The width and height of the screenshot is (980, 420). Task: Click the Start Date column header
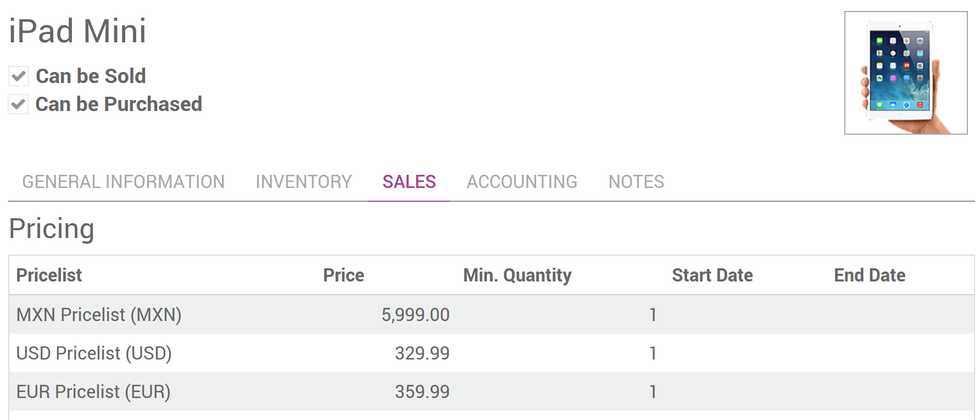[x=712, y=275]
